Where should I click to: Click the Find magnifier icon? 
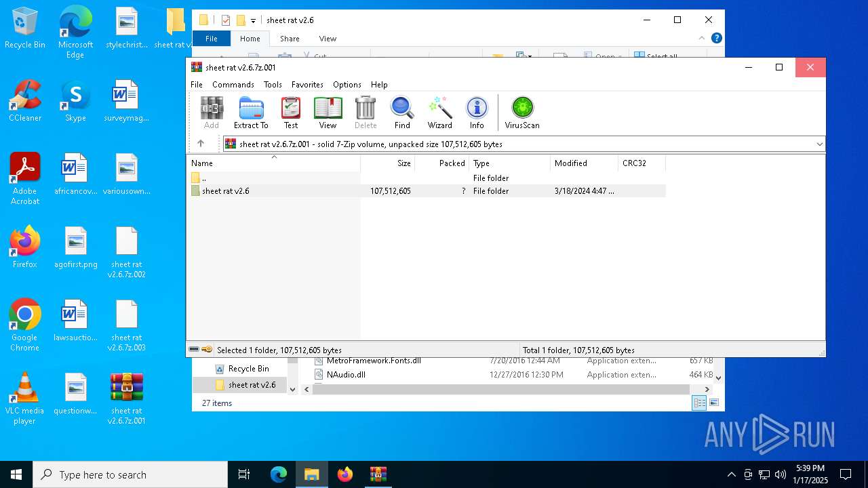tap(402, 113)
